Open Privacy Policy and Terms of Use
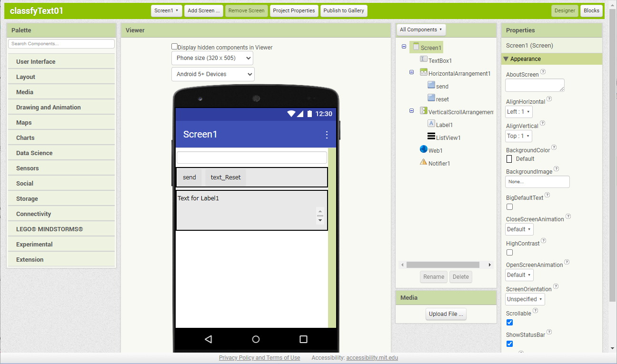617x364 pixels. coord(259,358)
